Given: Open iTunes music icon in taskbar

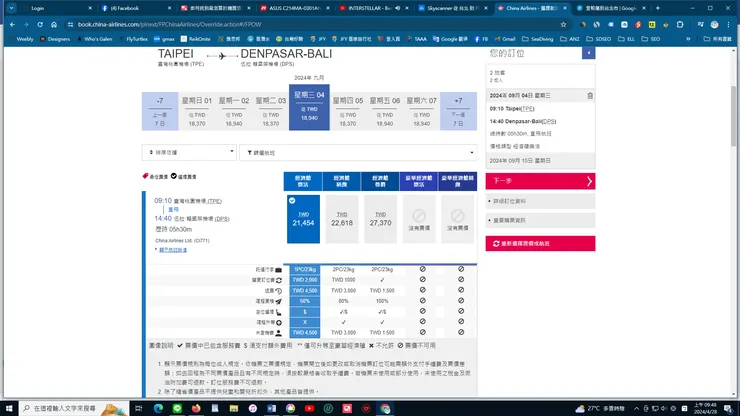Looking at the screenshot, I should [x=252, y=408].
